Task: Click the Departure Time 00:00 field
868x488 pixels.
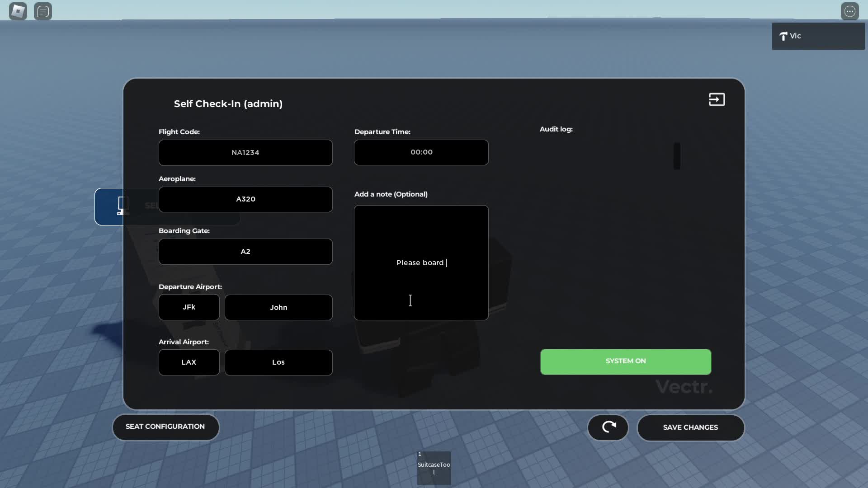Action: (421, 152)
